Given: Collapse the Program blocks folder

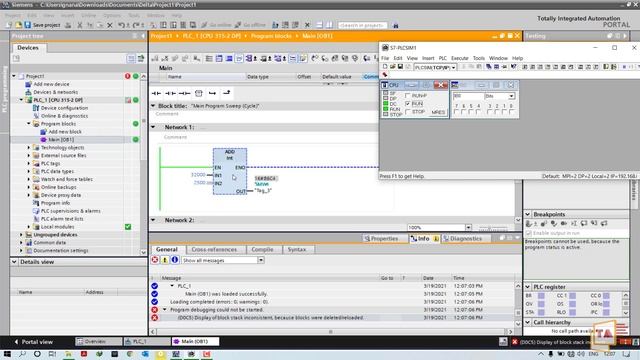Looking at the screenshot, I should (x=29, y=124).
